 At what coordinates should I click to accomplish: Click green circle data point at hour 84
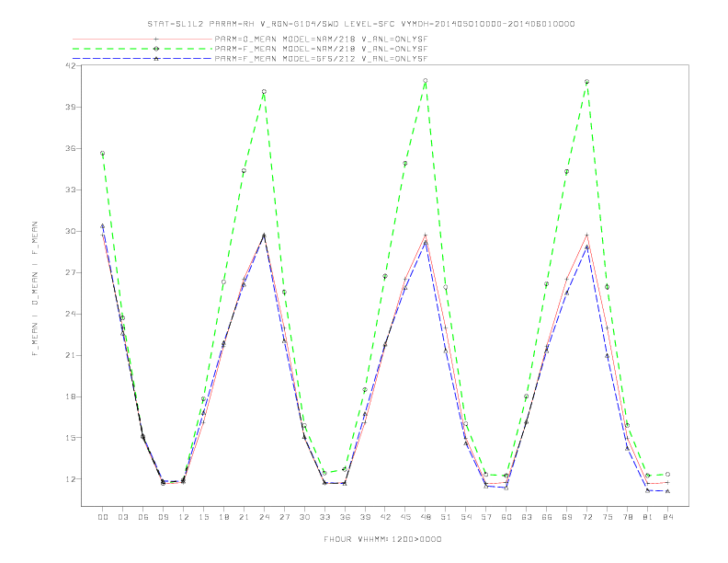[x=667, y=475]
